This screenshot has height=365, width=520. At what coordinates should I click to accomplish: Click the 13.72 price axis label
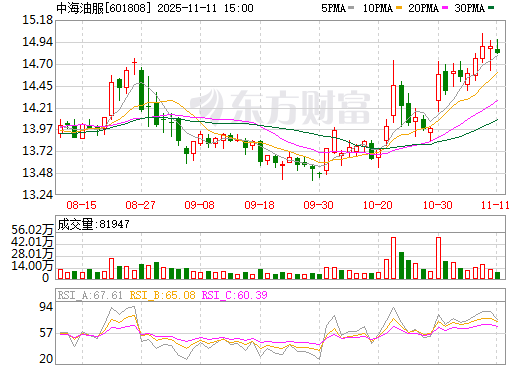pos(37,151)
